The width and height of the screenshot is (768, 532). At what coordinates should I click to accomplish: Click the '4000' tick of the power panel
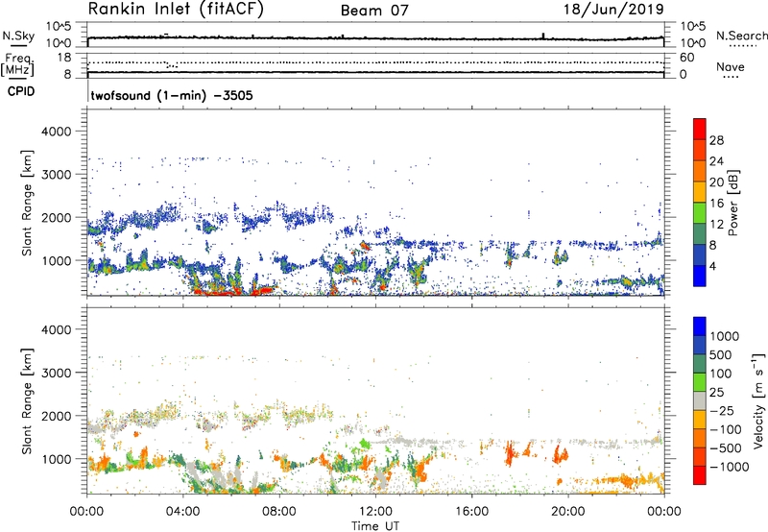coord(56,132)
